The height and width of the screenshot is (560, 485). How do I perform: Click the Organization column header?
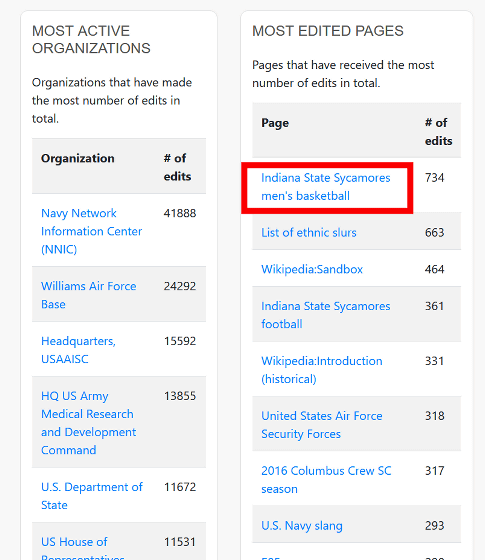78,158
